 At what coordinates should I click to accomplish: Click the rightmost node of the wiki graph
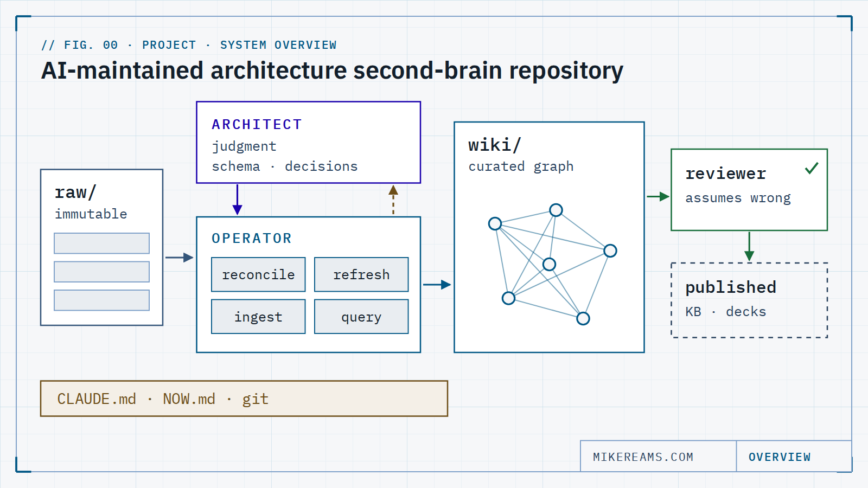pos(610,251)
